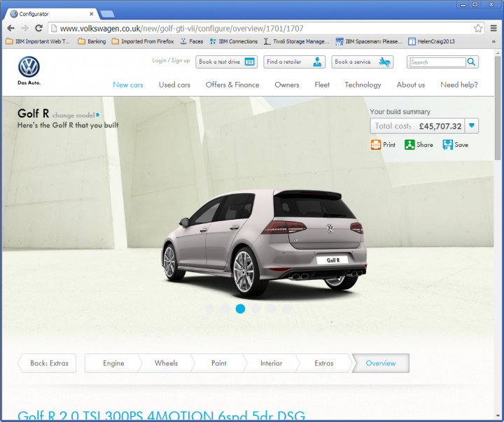504x422 pixels.
Task: Click Golf R 2.0 TSI 300PS heading
Action: [162, 416]
